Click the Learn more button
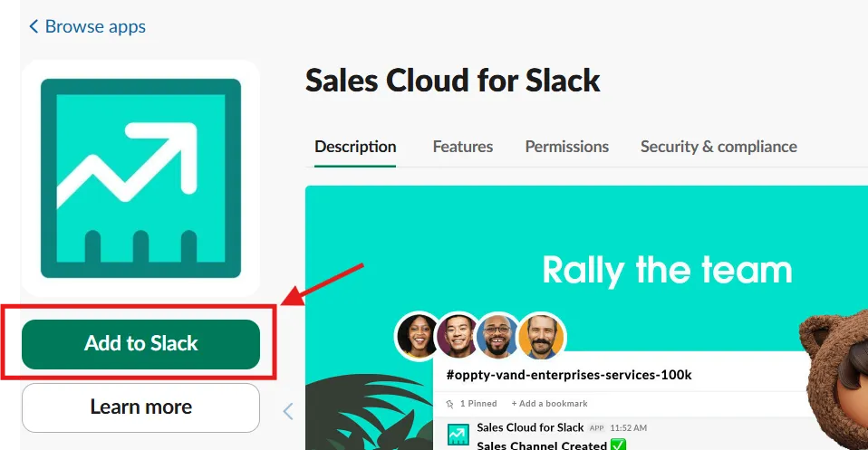This screenshot has height=450, width=868. pyautogui.click(x=140, y=407)
